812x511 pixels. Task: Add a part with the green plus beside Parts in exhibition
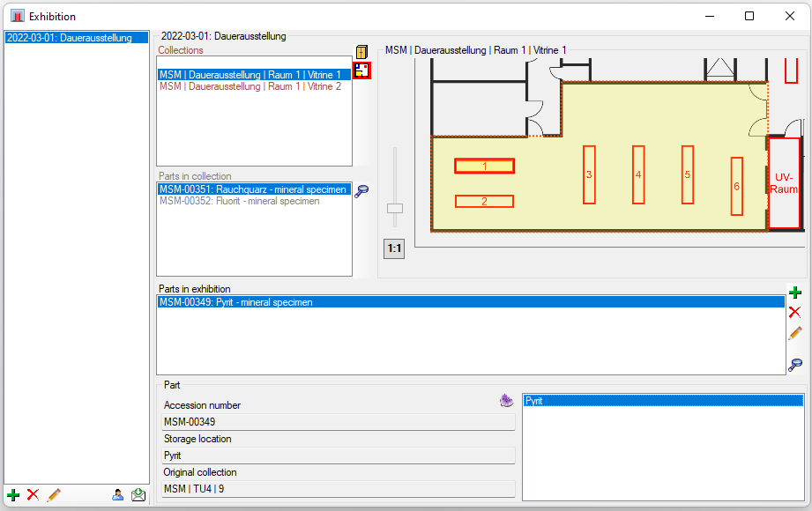(795, 293)
